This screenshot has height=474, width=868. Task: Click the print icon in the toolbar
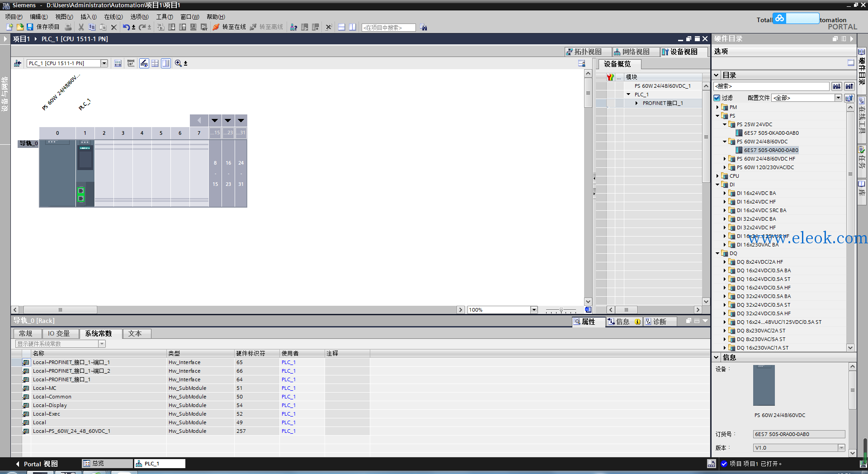(68, 27)
